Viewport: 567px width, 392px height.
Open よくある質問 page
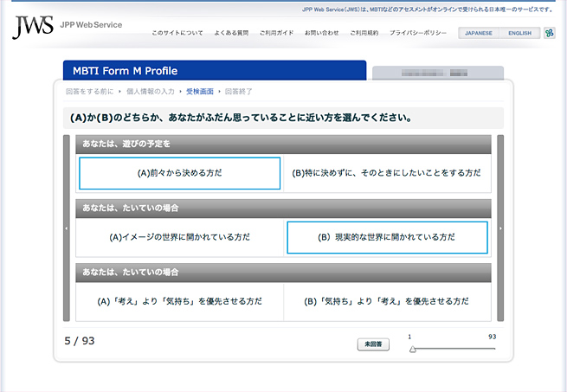231,33
